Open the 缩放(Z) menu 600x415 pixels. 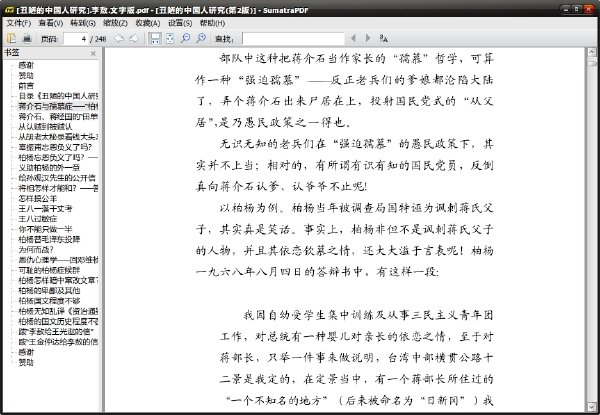(115, 23)
